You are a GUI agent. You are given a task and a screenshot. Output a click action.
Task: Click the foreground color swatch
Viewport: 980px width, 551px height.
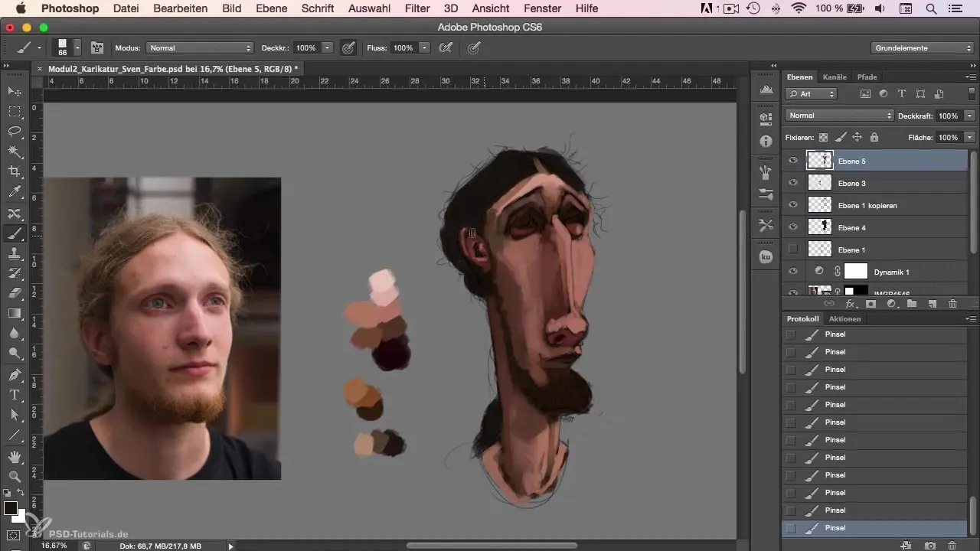tap(11, 508)
